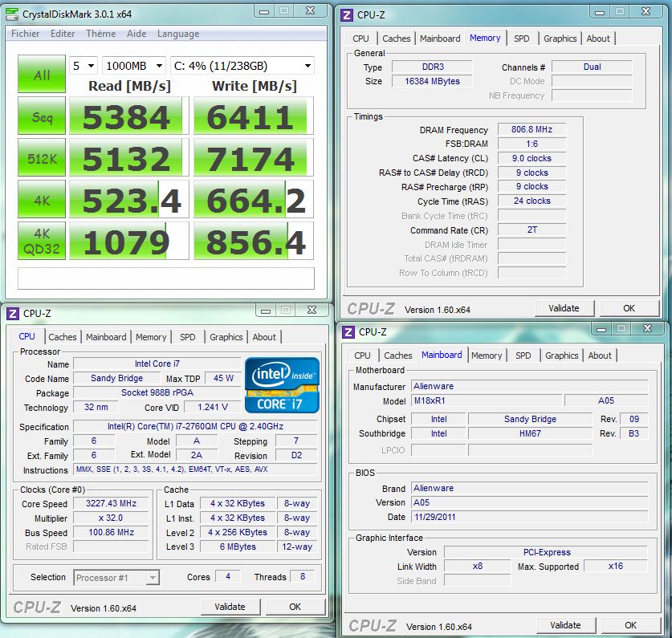Screen dimensions: 672x638
Task: Click the CPU-Z Mainboard window title icon
Action: point(348,332)
